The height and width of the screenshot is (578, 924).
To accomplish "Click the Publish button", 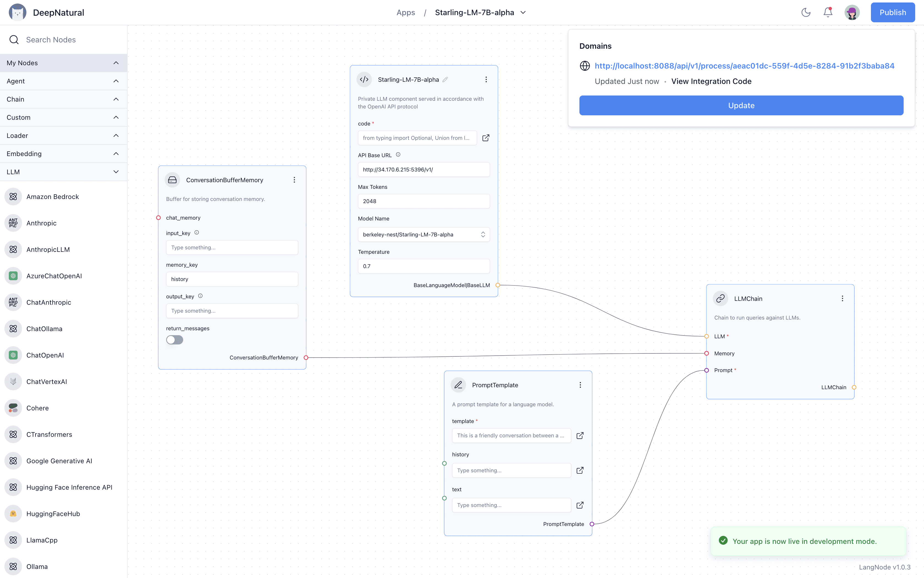I will [893, 13].
